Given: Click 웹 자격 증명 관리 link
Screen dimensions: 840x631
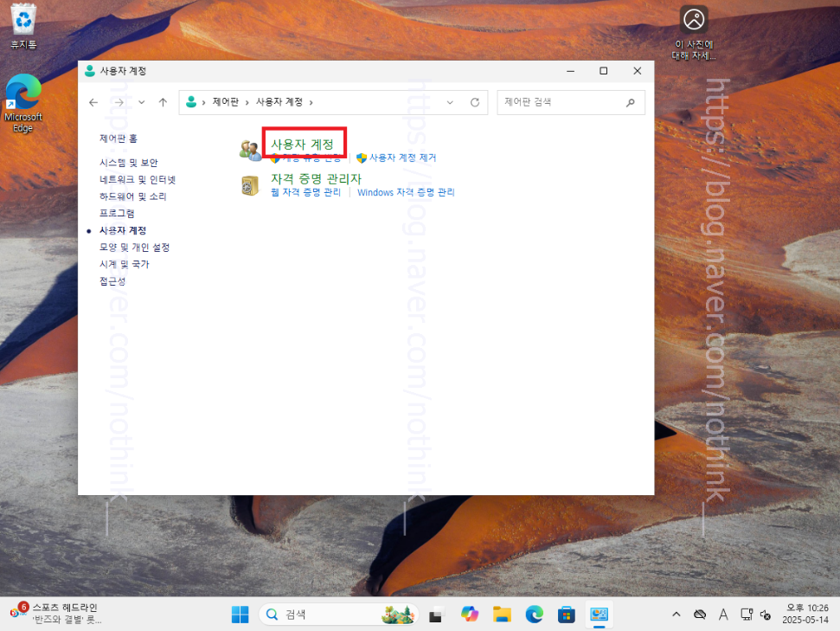Looking at the screenshot, I should tap(305, 192).
